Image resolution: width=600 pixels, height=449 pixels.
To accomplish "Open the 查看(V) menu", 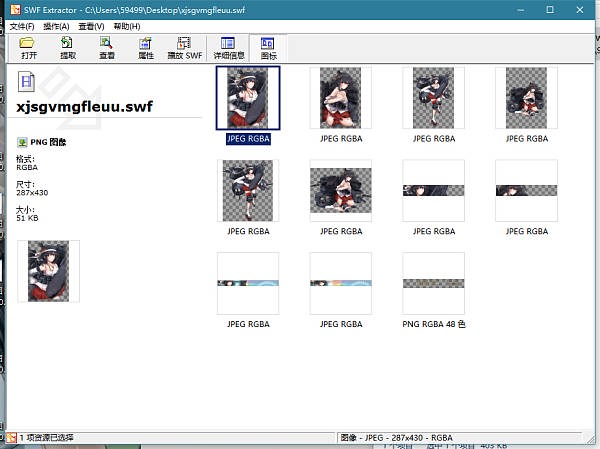I will [x=91, y=26].
